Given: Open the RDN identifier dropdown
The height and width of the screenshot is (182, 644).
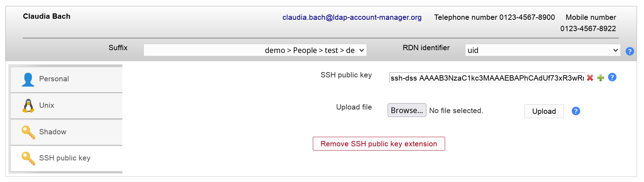Looking at the screenshot, I should tap(542, 50).
